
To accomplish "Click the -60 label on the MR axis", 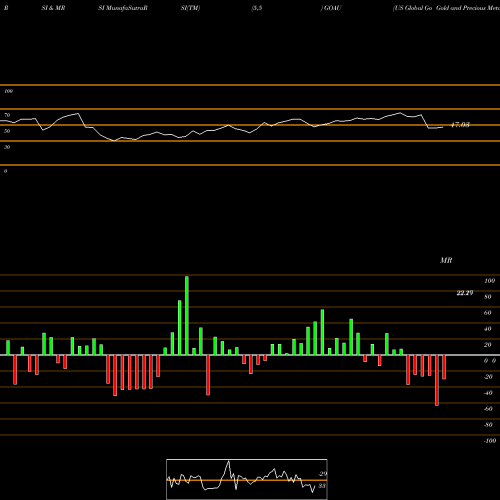I will coord(488,409).
